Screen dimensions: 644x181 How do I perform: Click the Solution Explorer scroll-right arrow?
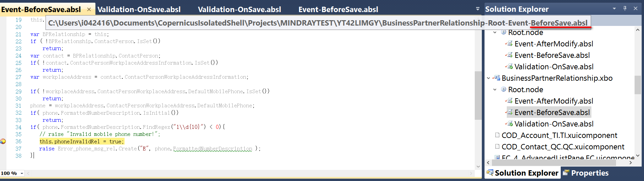631,162
